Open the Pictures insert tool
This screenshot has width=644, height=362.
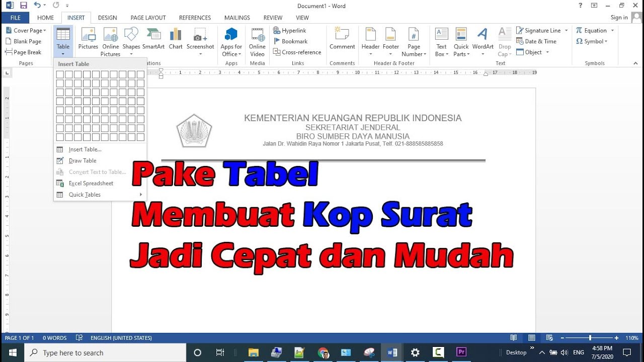pos(88,39)
